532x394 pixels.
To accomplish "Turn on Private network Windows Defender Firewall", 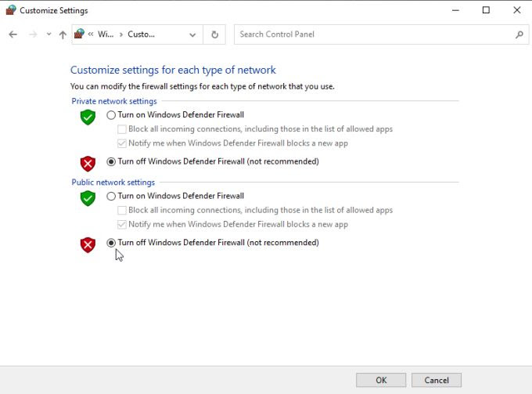I will click(111, 115).
